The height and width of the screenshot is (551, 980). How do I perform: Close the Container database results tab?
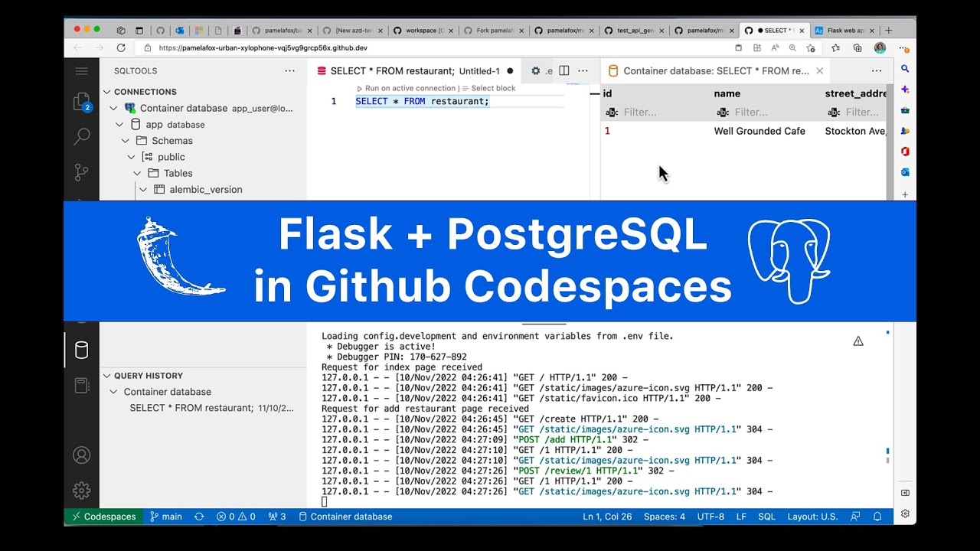point(819,70)
